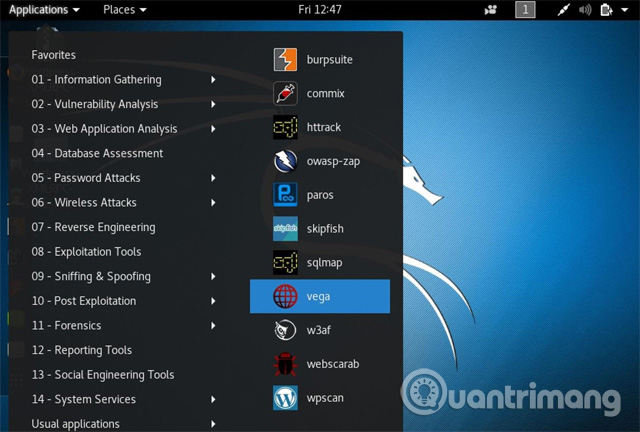Click the w3af icon
This screenshot has width=640, height=432.
pos(285,330)
